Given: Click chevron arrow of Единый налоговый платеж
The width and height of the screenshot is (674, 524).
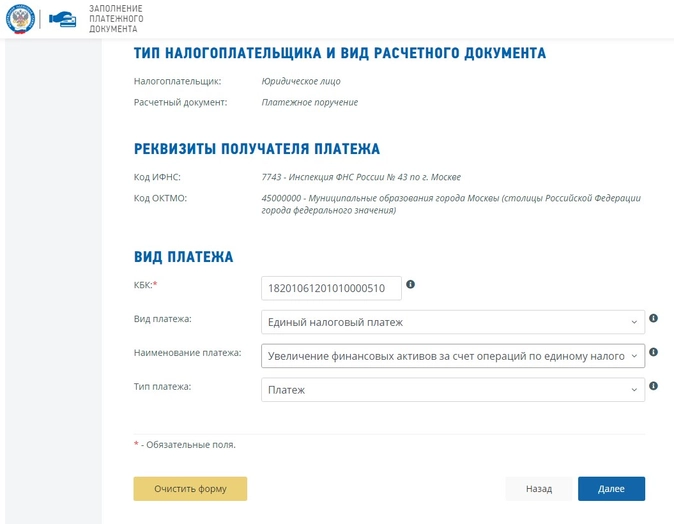Looking at the screenshot, I should coord(634,322).
